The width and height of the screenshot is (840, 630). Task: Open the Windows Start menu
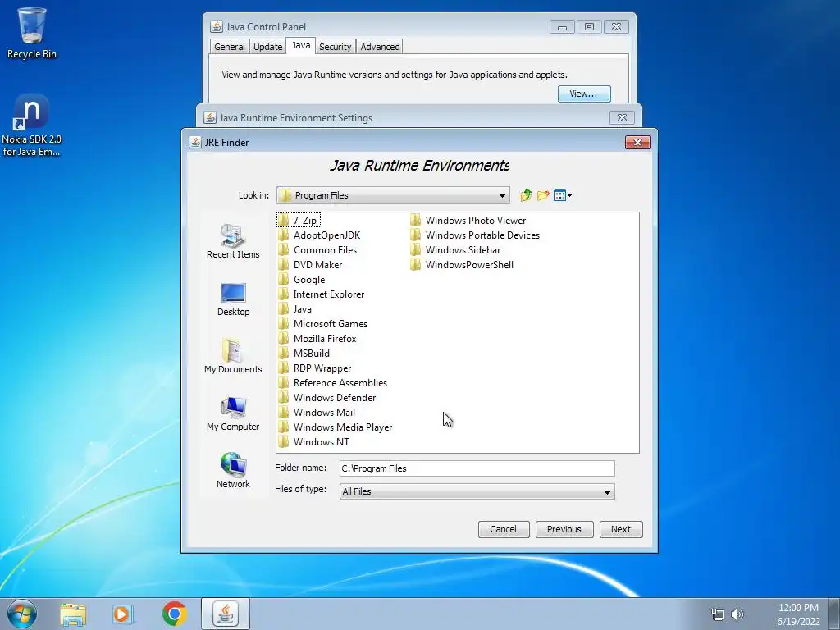[x=22, y=614]
